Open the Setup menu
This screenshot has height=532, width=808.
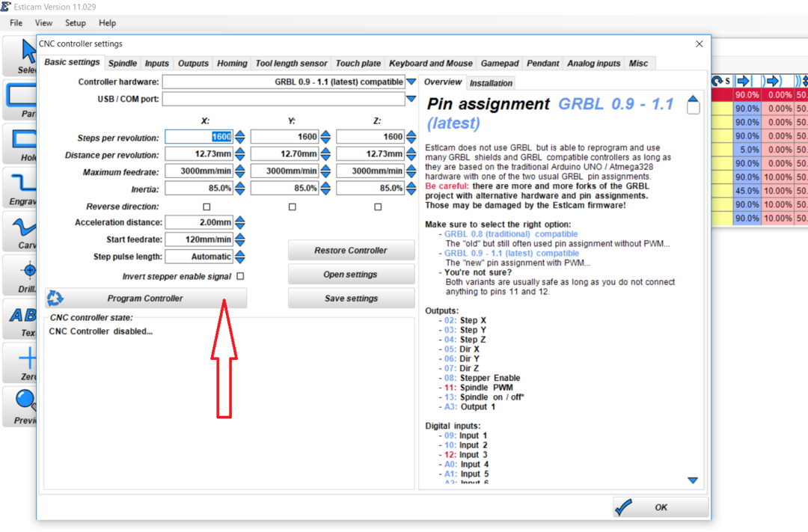pos(75,23)
